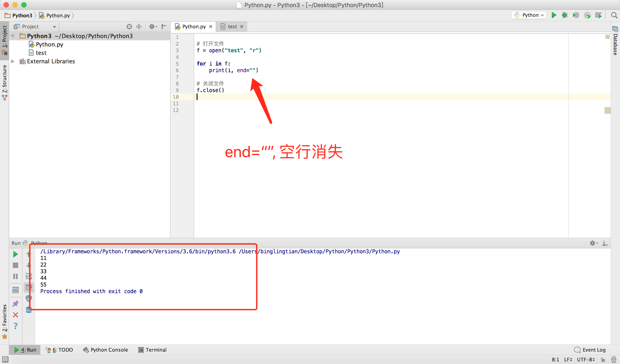Screen dimensions: 620x364
Task: Open the help question mark icon
Action: (15, 326)
